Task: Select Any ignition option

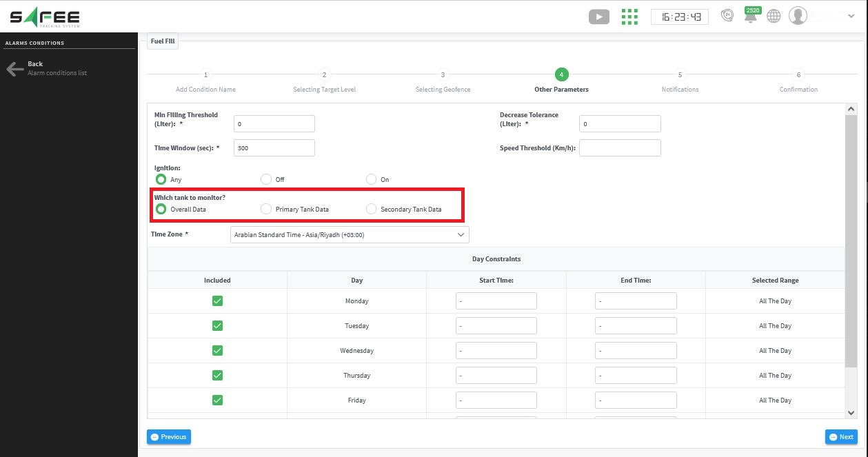Action: (161, 179)
